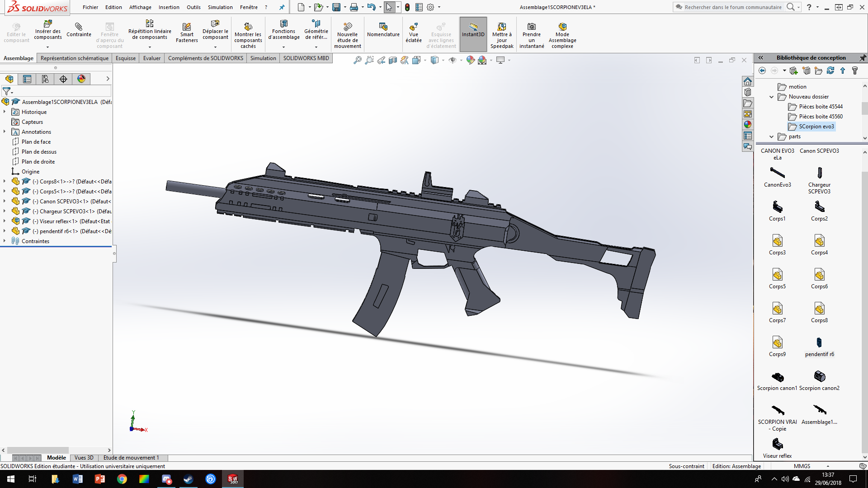
Task: Launch Smart Fasteners tool
Action: tap(187, 33)
